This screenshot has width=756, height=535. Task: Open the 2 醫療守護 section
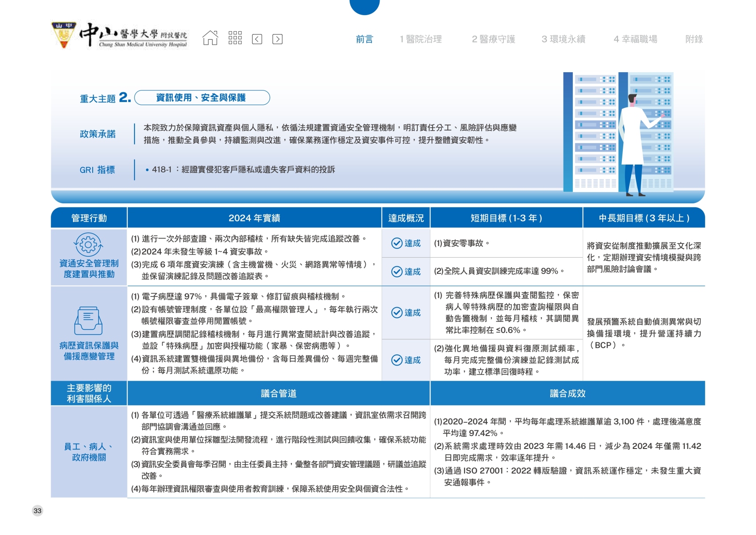coord(493,39)
